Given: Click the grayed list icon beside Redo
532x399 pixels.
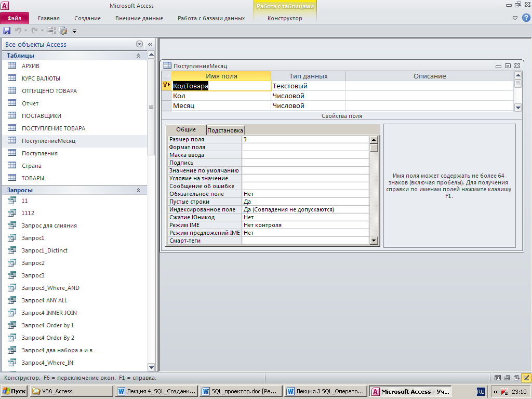Looking at the screenshot, I should point(51,31).
